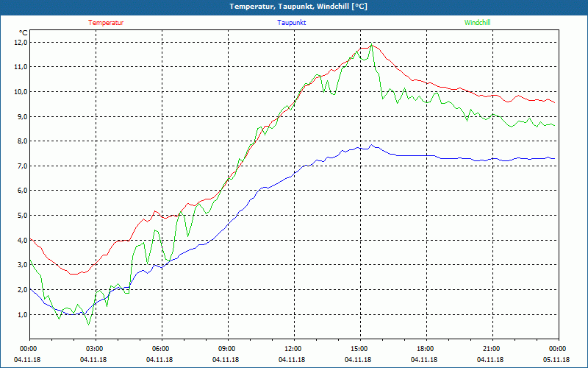Click the 11,0 y-axis value
The height and width of the screenshot is (368, 588).
21,67
